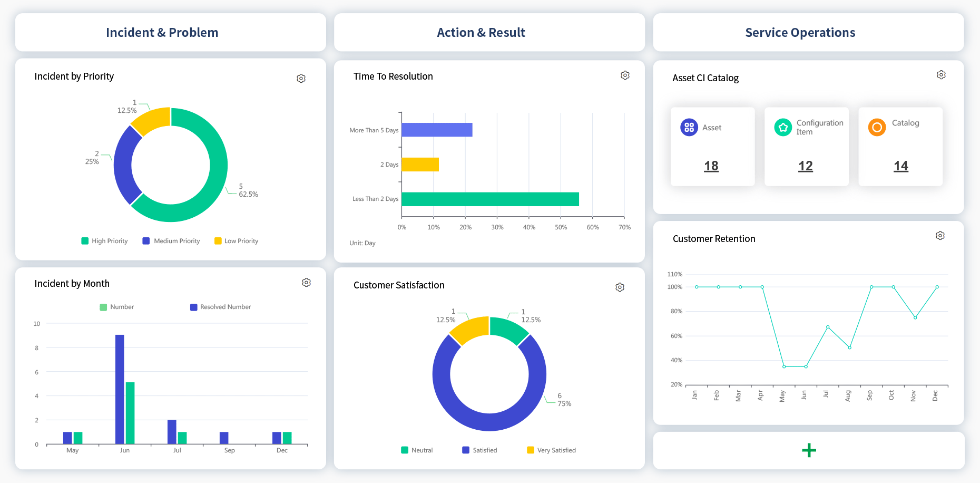Open Customer Satisfaction settings gear
980x483 pixels.
click(x=620, y=287)
